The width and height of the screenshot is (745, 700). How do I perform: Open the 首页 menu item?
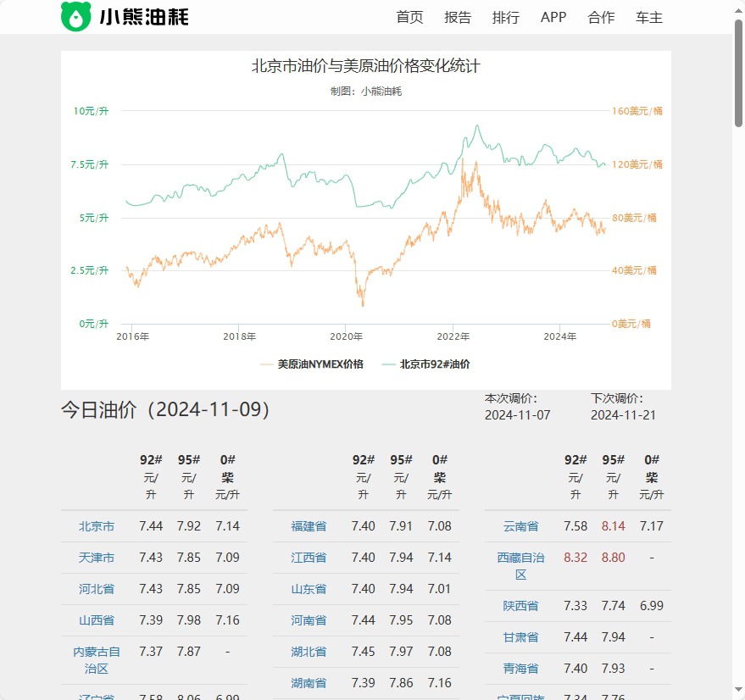[x=410, y=17]
